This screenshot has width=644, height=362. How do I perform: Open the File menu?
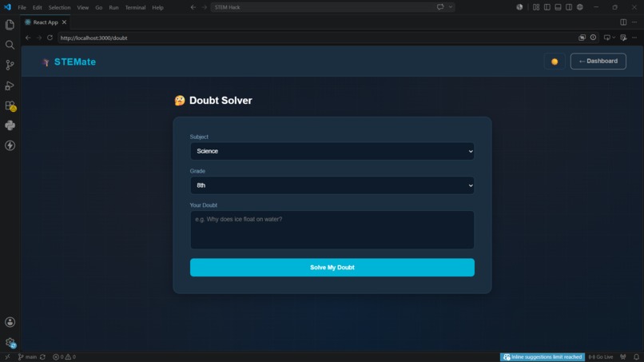pyautogui.click(x=22, y=7)
